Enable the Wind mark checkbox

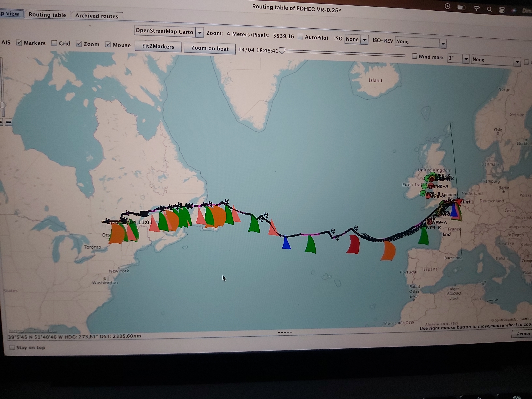pos(414,56)
